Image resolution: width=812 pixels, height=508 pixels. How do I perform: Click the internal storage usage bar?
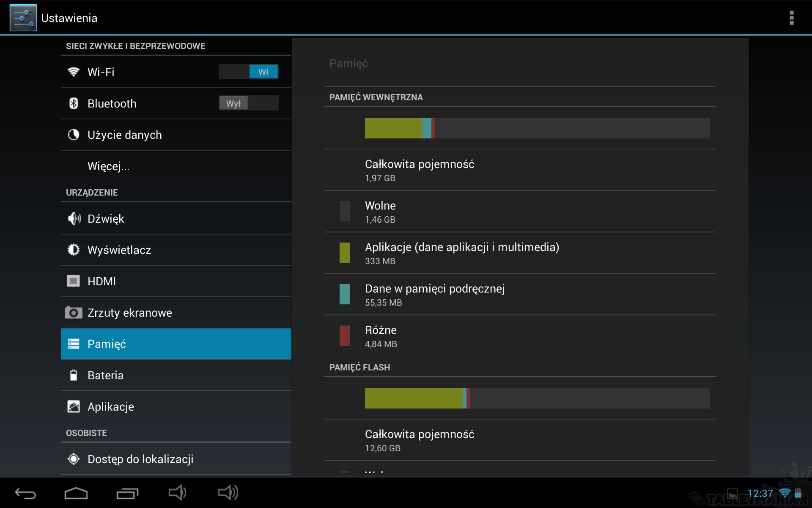537,128
